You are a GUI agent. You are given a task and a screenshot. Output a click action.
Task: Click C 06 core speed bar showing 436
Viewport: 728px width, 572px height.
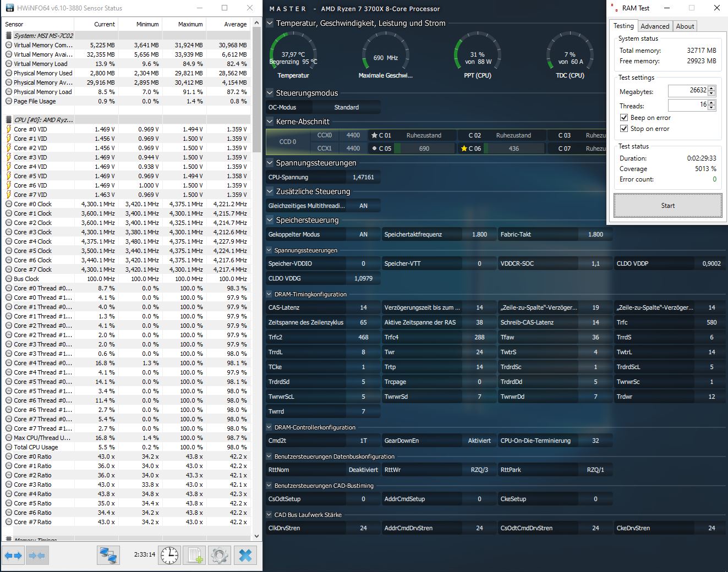pos(514,148)
